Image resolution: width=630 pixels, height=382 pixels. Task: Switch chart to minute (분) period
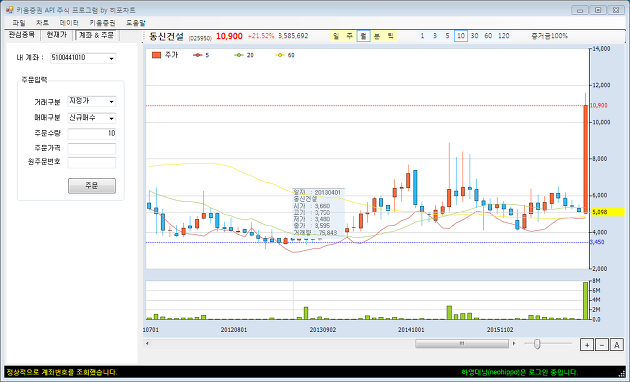pyautogui.click(x=377, y=36)
